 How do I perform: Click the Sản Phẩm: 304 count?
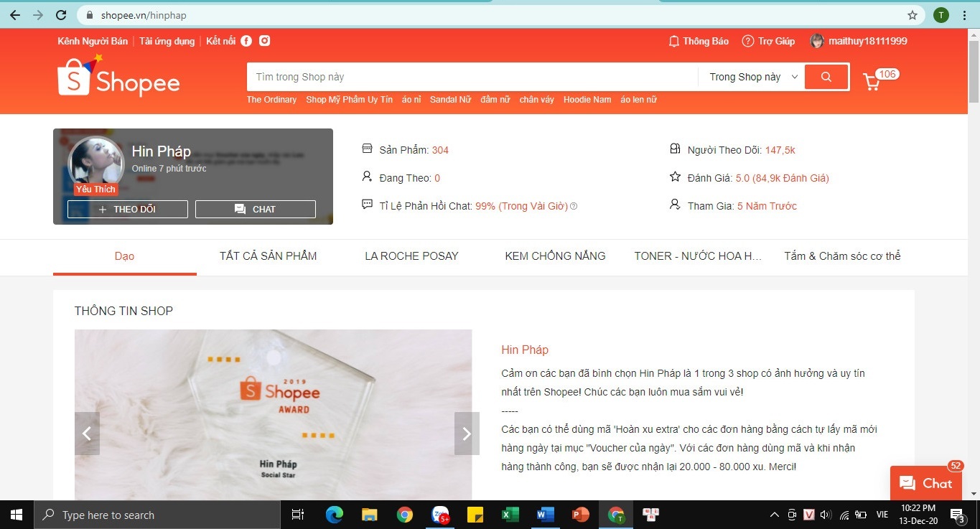(405, 150)
